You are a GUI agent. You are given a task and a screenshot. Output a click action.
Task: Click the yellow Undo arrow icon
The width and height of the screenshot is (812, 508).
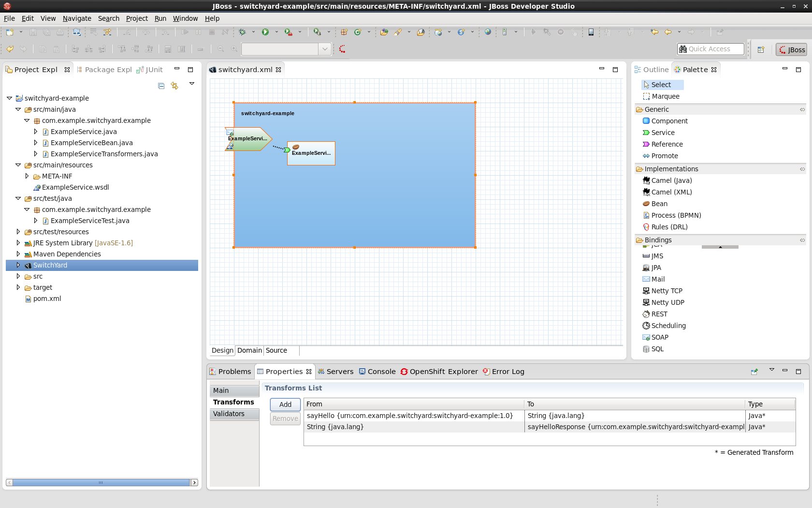[x=10, y=49]
